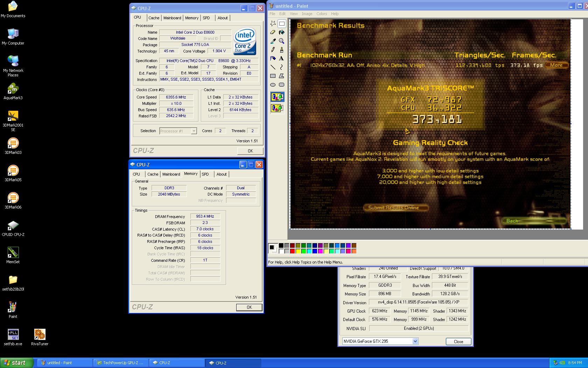Click the Close button in GPU-Z
The height and width of the screenshot is (368, 588).
click(x=458, y=342)
